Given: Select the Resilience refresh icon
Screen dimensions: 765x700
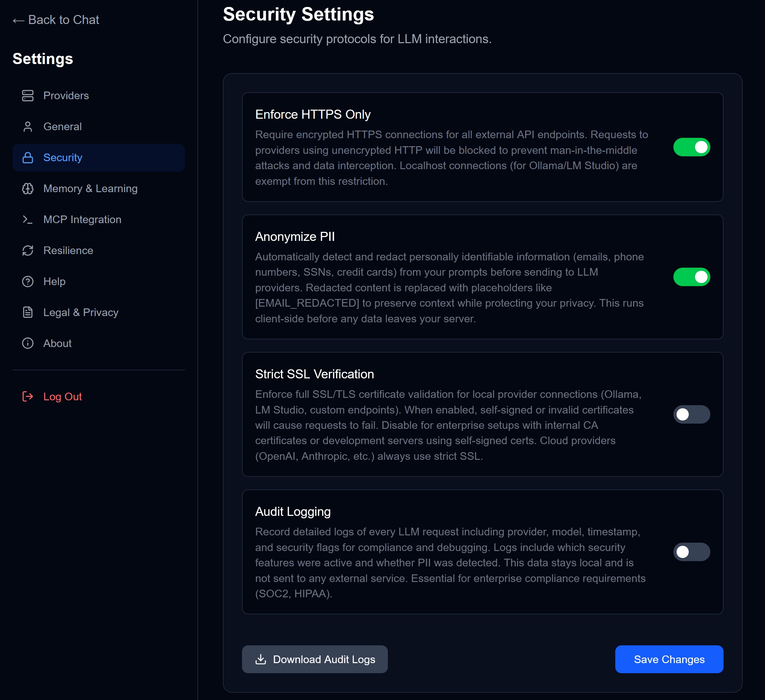Looking at the screenshot, I should point(28,250).
